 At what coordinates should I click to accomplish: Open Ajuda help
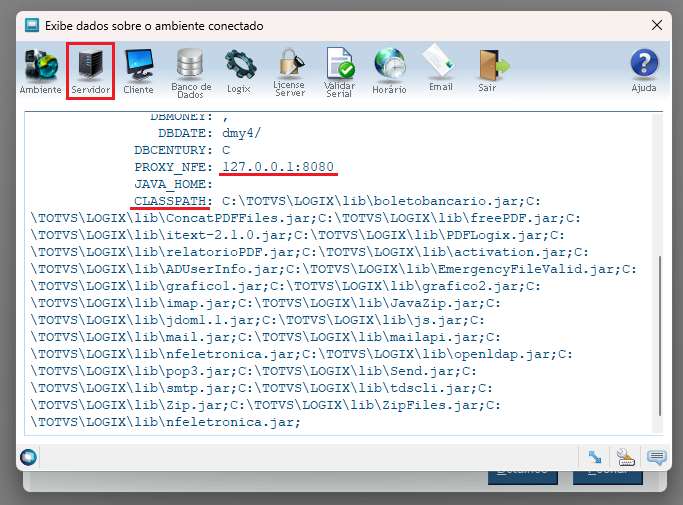(x=644, y=70)
